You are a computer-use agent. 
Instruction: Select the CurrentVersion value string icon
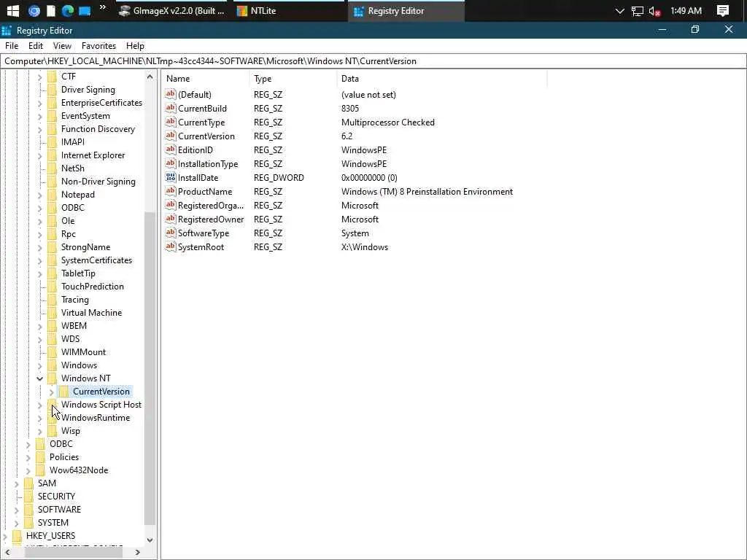point(170,135)
